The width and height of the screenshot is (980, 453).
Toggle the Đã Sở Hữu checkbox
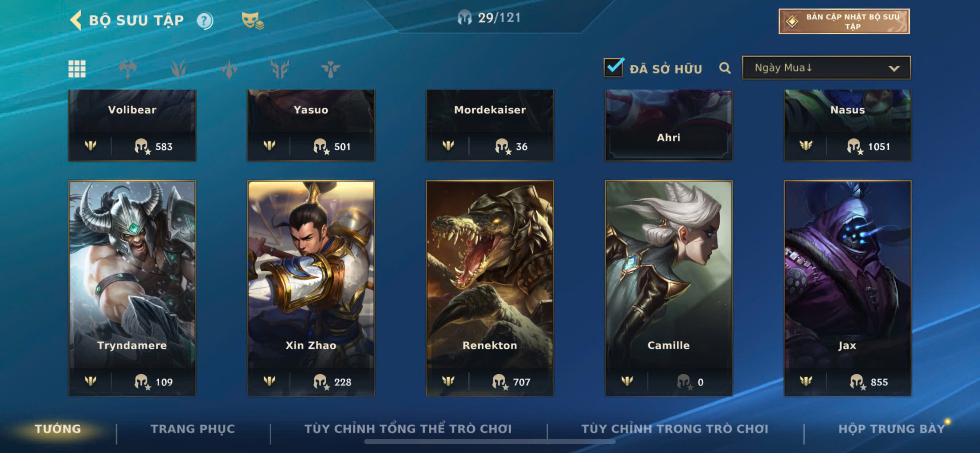[x=613, y=67]
